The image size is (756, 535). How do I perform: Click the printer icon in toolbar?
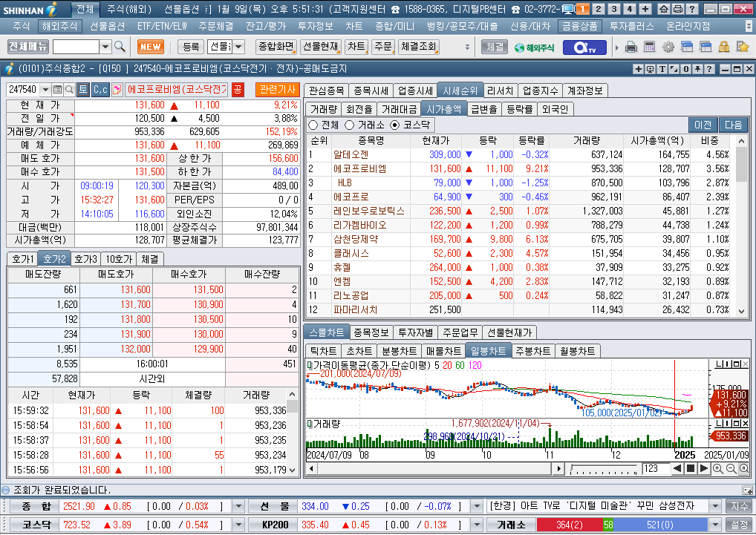(631, 47)
